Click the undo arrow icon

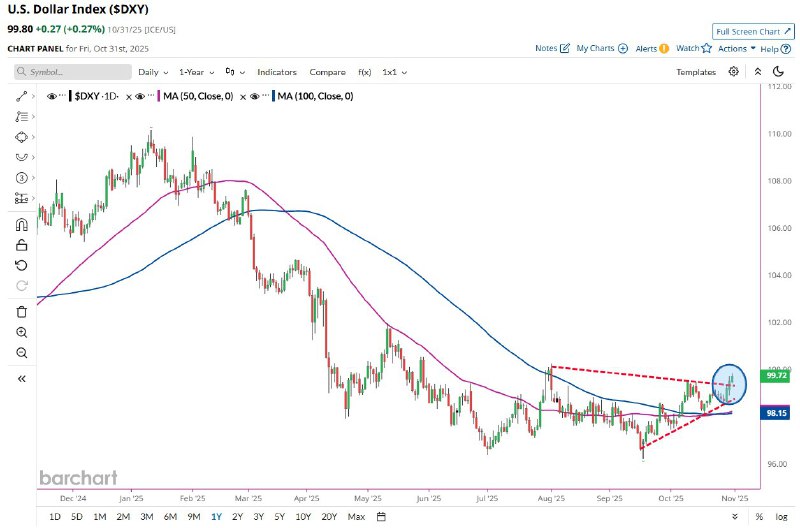click(21, 265)
